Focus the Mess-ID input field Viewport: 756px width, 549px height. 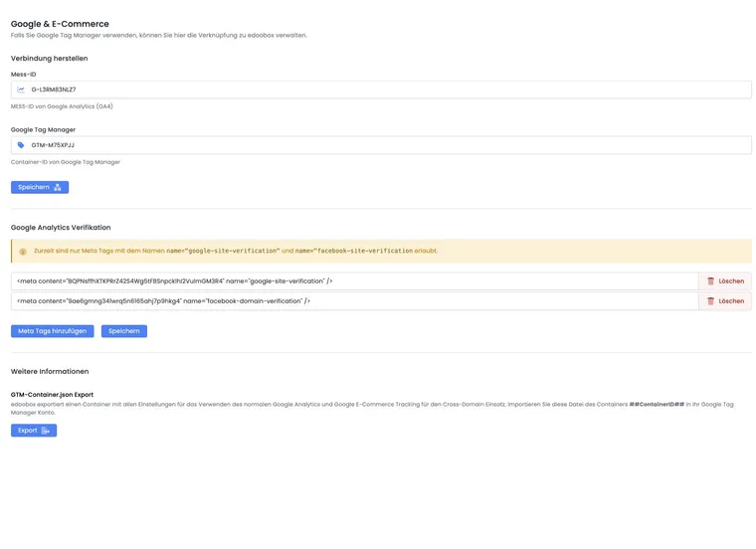pyautogui.click(x=381, y=90)
